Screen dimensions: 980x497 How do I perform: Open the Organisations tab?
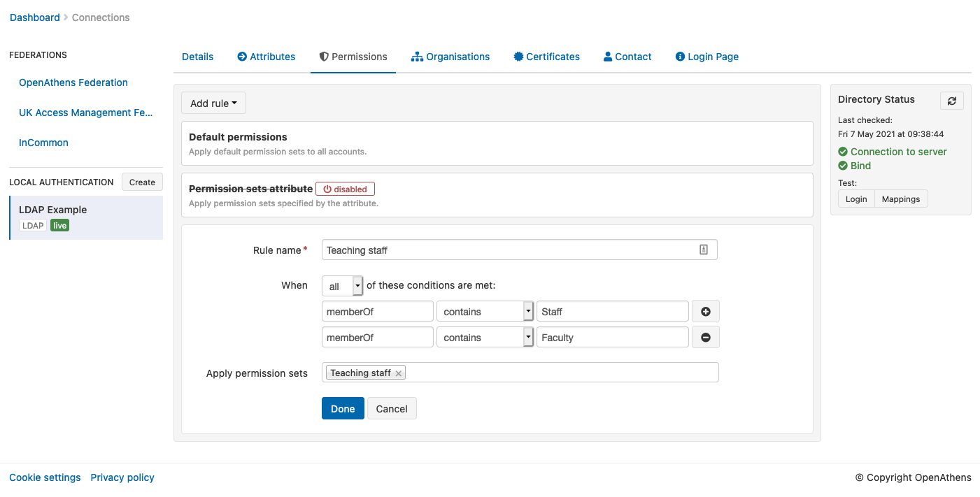(x=450, y=57)
